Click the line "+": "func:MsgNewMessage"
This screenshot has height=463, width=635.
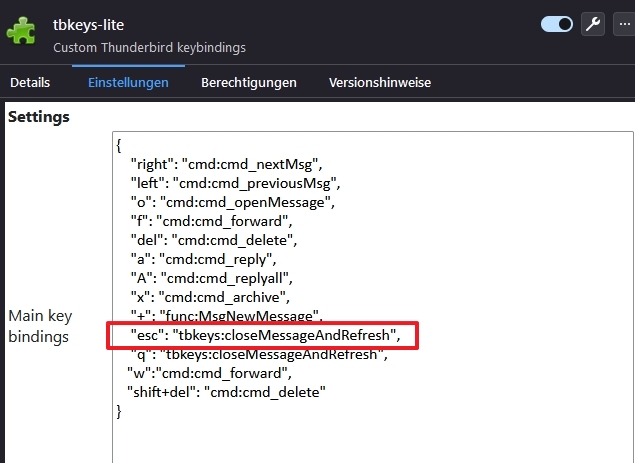click(226, 316)
